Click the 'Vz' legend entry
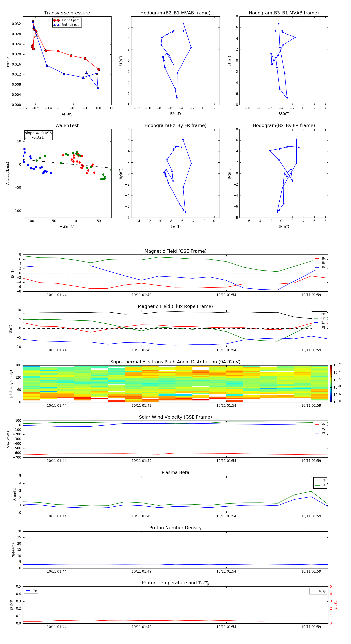This screenshot has width=351, height=644. click(x=320, y=433)
